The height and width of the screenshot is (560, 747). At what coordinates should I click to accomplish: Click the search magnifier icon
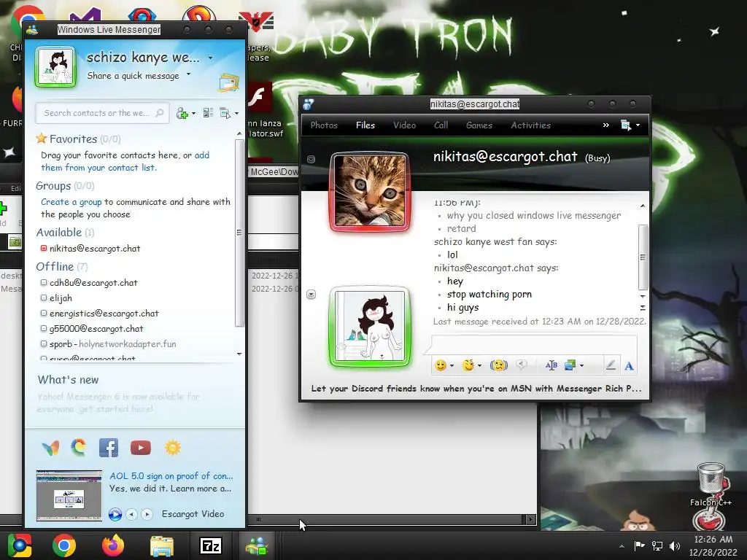(x=160, y=113)
